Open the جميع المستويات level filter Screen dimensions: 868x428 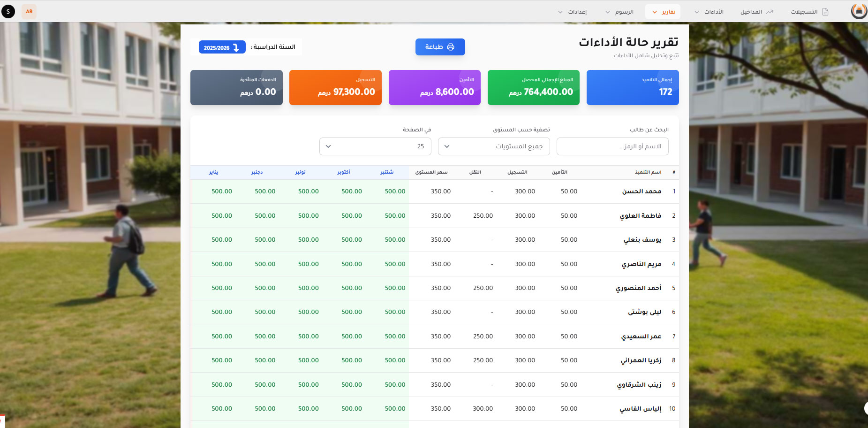(x=493, y=146)
